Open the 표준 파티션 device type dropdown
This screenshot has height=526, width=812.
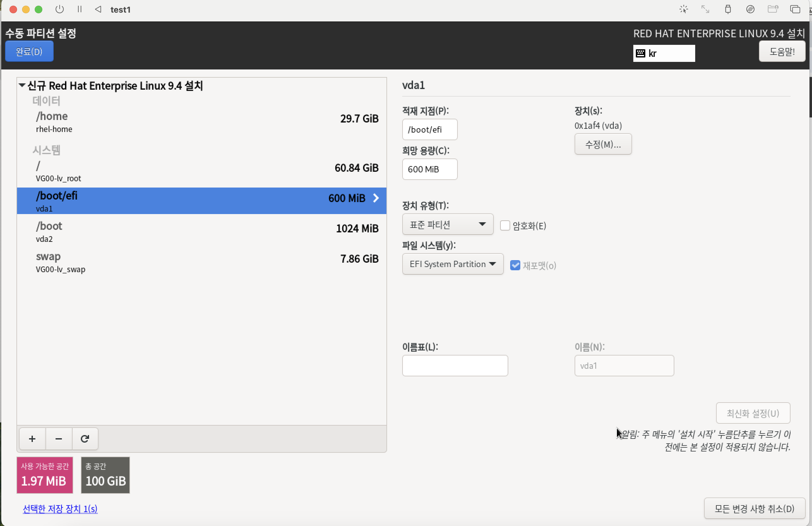[447, 224]
